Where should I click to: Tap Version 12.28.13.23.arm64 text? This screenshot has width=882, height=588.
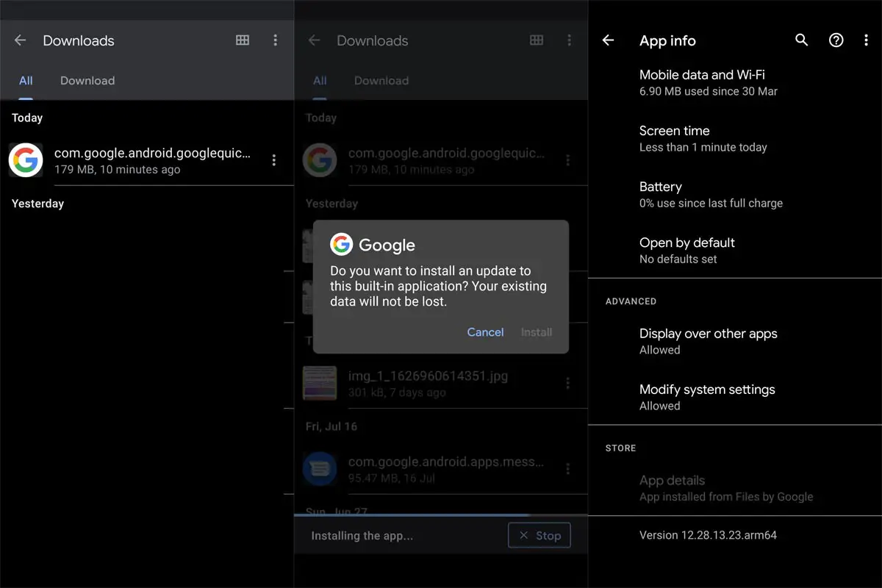click(x=708, y=535)
